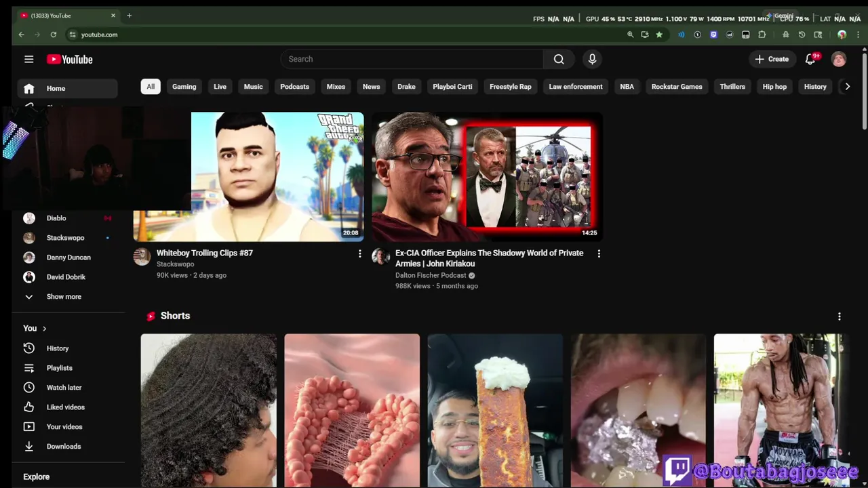868x488 pixels.
Task: Go back with browser arrow
Action: tap(21, 35)
